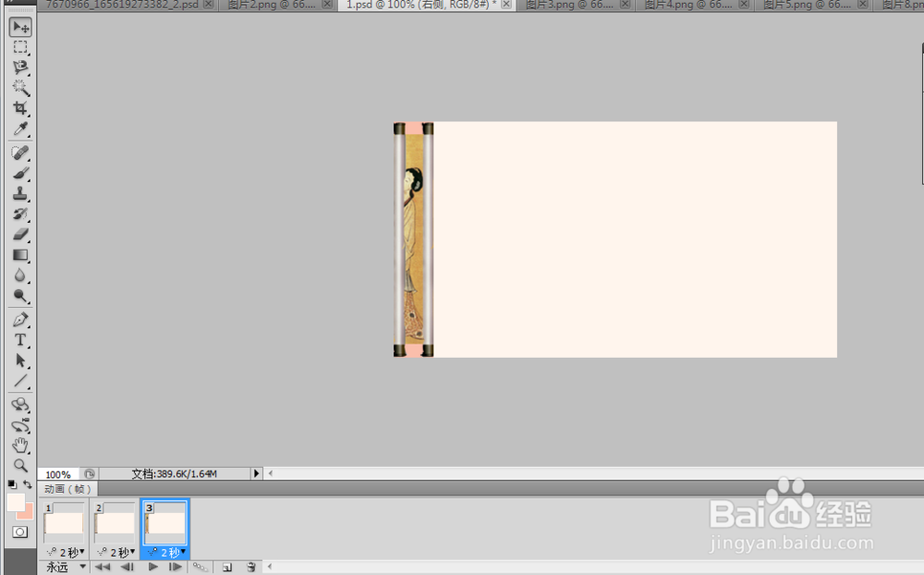
Task: Close the 图片4.png document tab
Action: point(744,4)
